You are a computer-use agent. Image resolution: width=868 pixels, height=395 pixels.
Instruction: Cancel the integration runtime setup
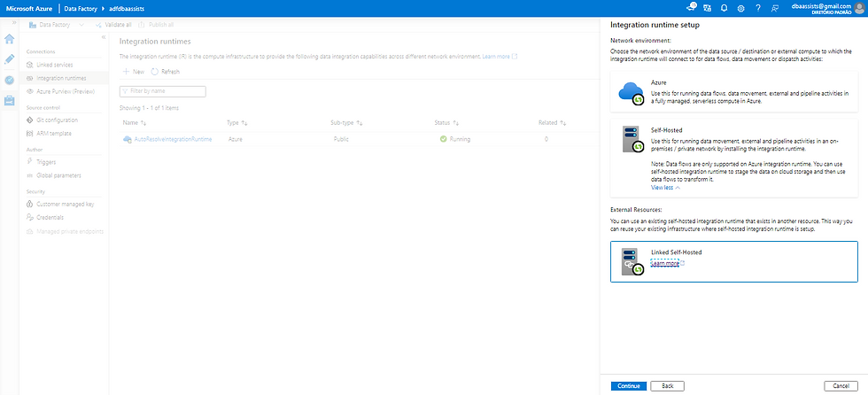click(841, 385)
